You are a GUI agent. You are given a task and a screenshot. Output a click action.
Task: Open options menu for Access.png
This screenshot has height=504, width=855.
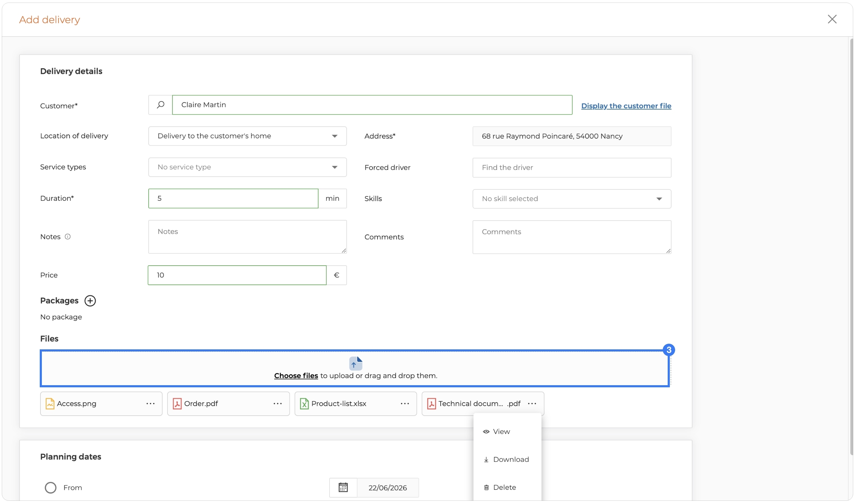pos(150,404)
